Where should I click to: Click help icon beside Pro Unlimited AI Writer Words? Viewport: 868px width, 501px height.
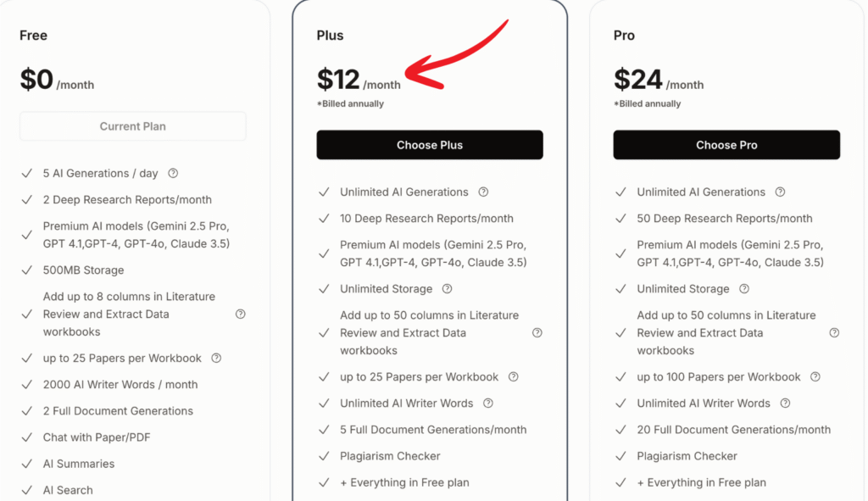[x=785, y=403]
